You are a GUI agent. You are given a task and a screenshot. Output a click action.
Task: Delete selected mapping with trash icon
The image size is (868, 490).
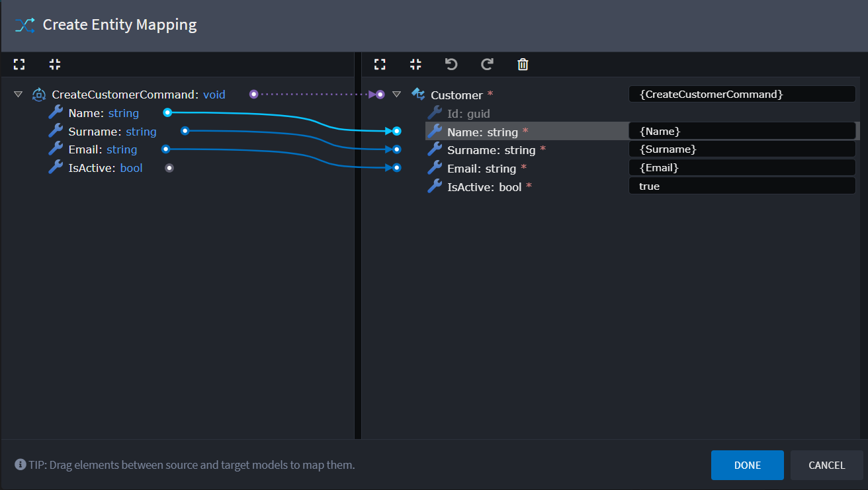523,64
